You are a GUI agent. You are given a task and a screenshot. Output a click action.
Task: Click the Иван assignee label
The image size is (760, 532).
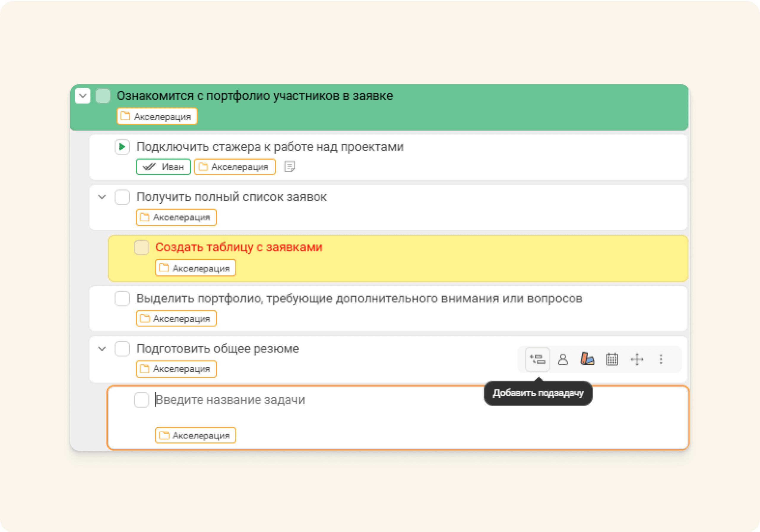(163, 166)
